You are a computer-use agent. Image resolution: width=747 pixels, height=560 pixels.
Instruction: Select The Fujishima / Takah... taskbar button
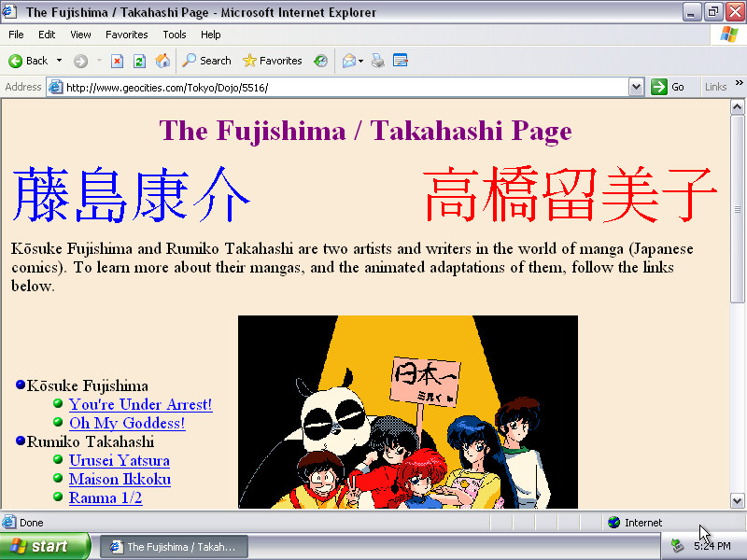click(174, 547)
